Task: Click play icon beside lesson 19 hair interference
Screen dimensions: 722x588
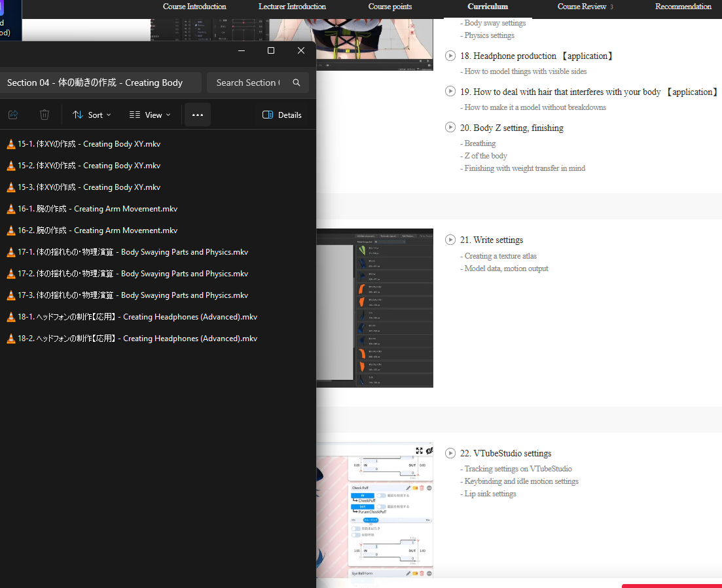Action: pyautogui.click(x=450, y=91)
